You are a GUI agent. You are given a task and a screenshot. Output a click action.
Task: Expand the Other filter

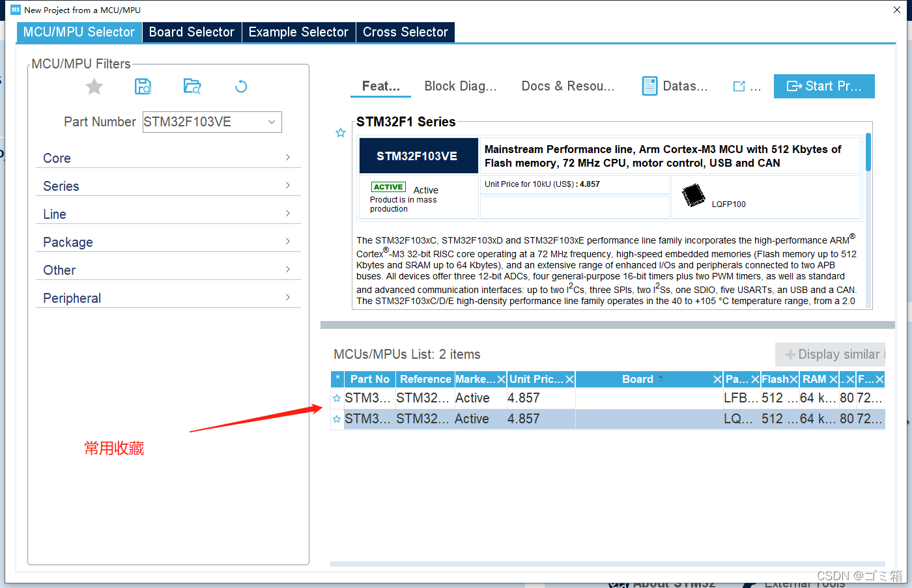[x=168, y=270]
